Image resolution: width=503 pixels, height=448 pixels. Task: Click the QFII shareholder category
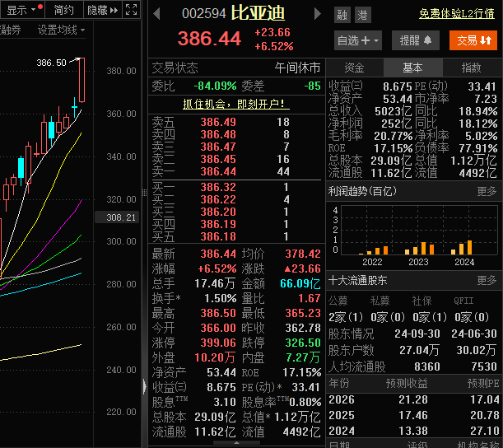[463, 301]
